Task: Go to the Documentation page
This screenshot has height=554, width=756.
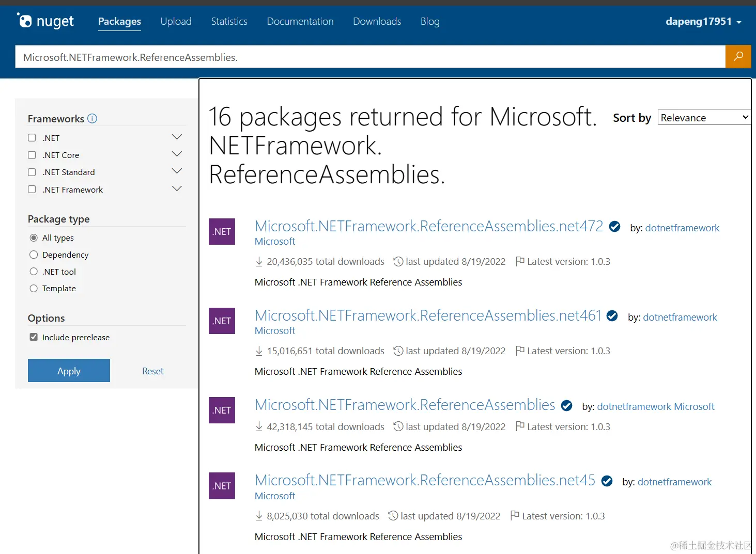Action: click(300, 21)
